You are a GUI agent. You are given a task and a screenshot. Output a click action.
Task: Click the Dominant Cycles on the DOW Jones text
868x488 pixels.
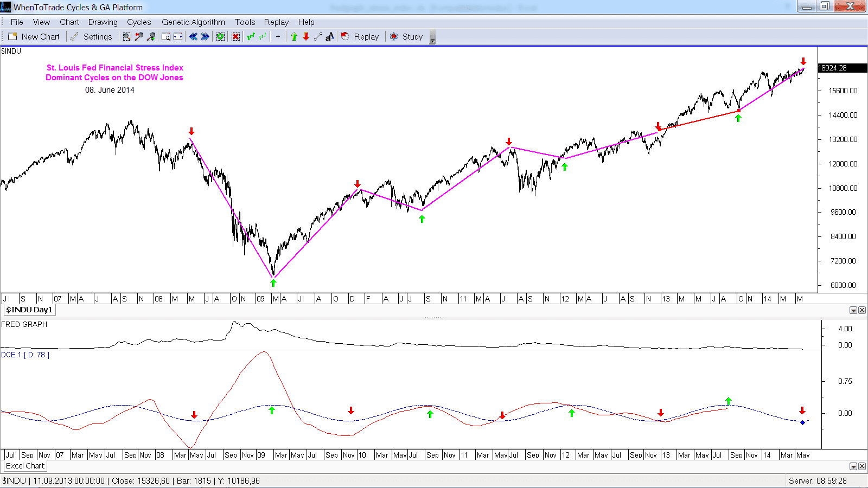pos(114,78)
